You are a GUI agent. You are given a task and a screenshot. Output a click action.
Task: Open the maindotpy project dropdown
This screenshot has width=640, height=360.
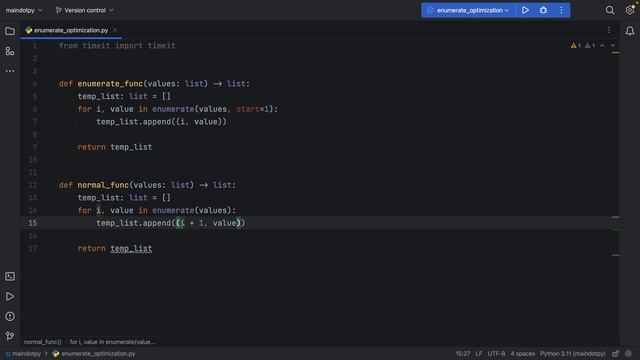click(24, 10)
